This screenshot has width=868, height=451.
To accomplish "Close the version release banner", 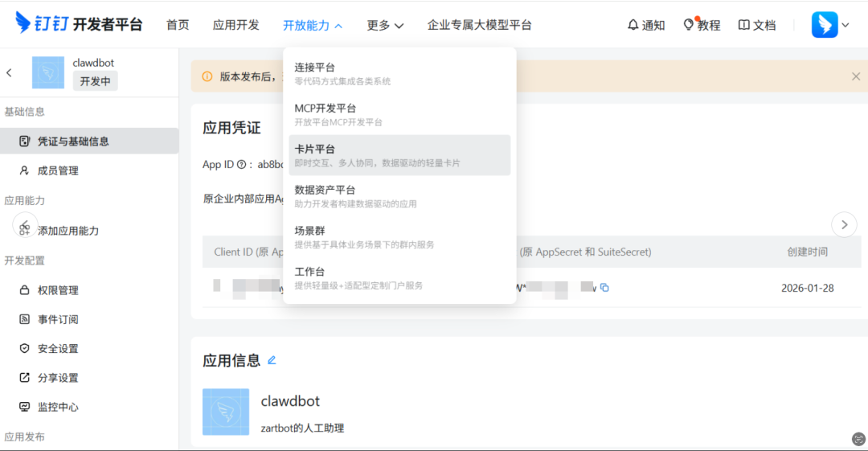I will click(856, 76).
